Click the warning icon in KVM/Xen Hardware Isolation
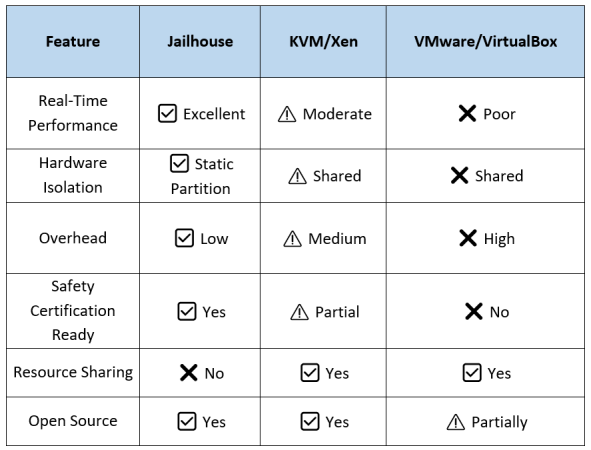The width and height of the screenshot is (591, 450). pos(297,176)
